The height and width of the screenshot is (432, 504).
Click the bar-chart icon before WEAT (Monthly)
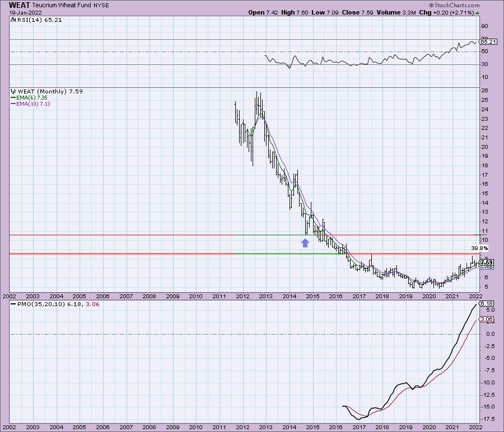13,91
